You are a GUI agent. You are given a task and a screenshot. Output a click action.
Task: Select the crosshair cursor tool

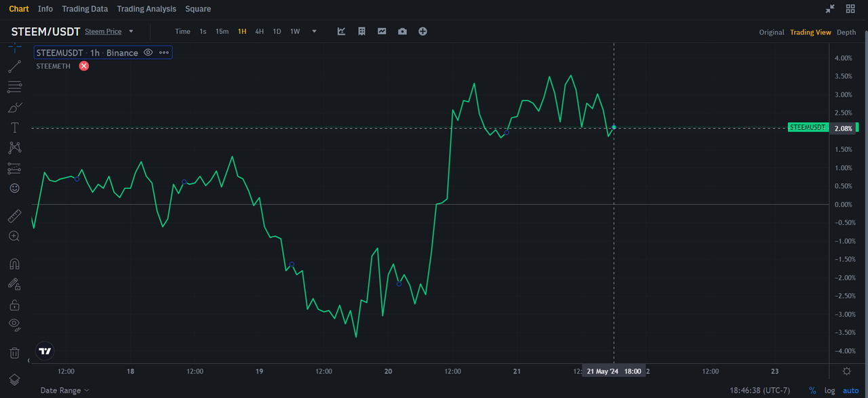14,48
